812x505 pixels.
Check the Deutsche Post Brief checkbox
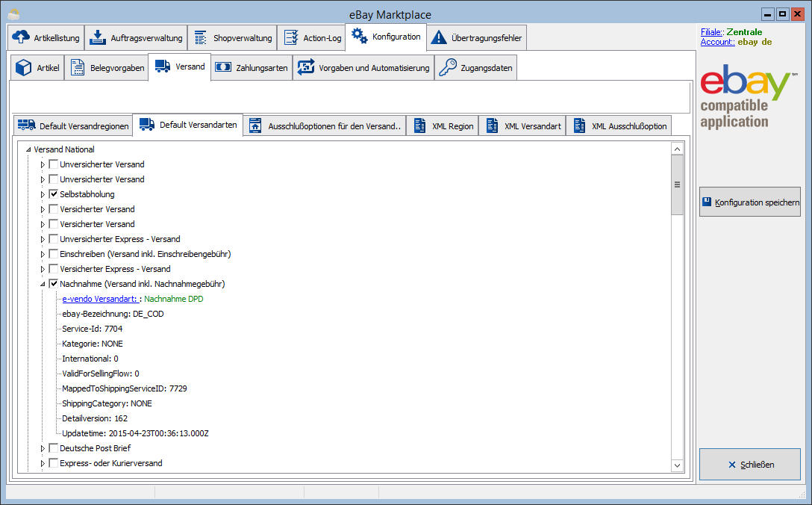pyautogui.click(x=53, y=448)
